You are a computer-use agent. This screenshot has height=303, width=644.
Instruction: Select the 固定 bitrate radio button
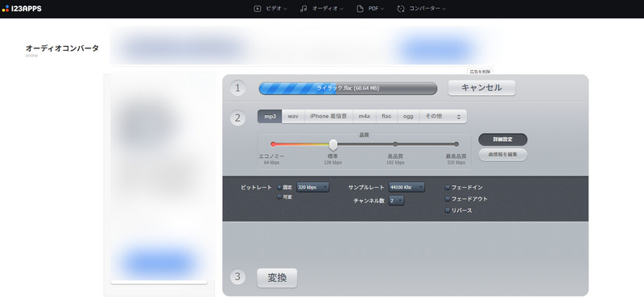click(279, 187)
